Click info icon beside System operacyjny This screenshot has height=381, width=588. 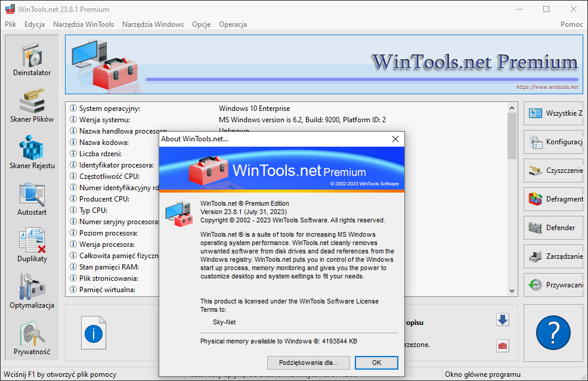pyautogui.click(x=73, y=109)
